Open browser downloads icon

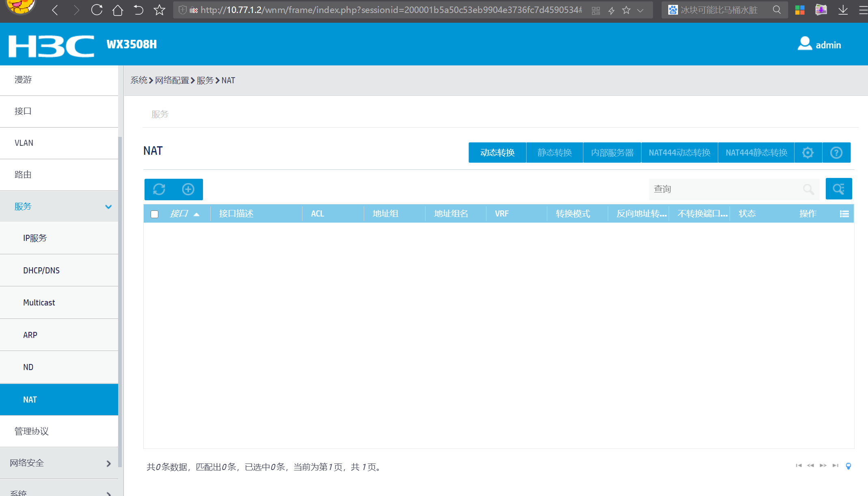[x=843, y=10]
